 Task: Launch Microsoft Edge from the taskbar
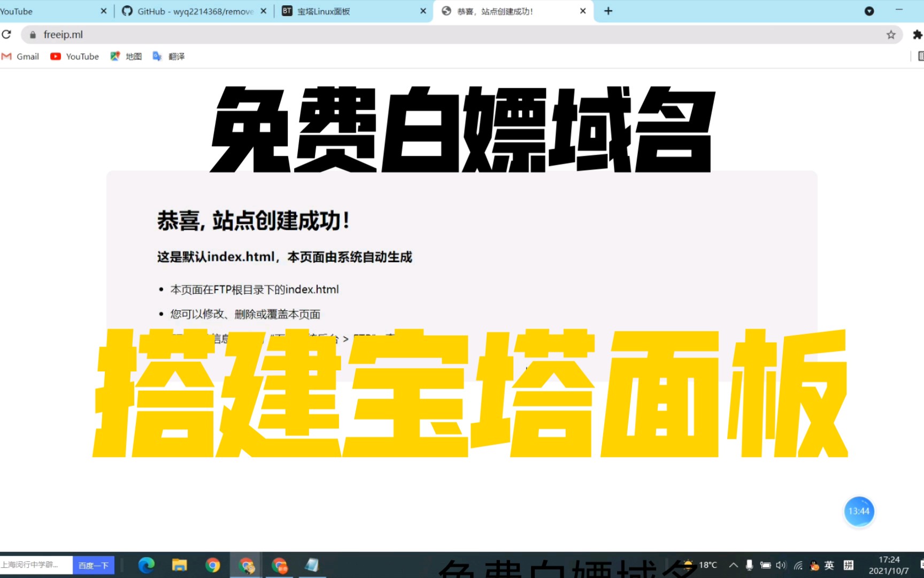click(146, 565)
